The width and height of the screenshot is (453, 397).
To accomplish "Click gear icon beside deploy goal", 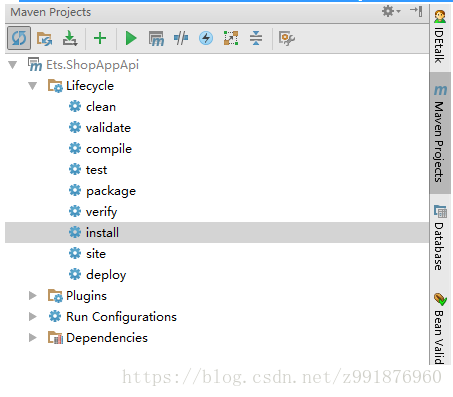I will pyautogui.click(x=75, y=274).
